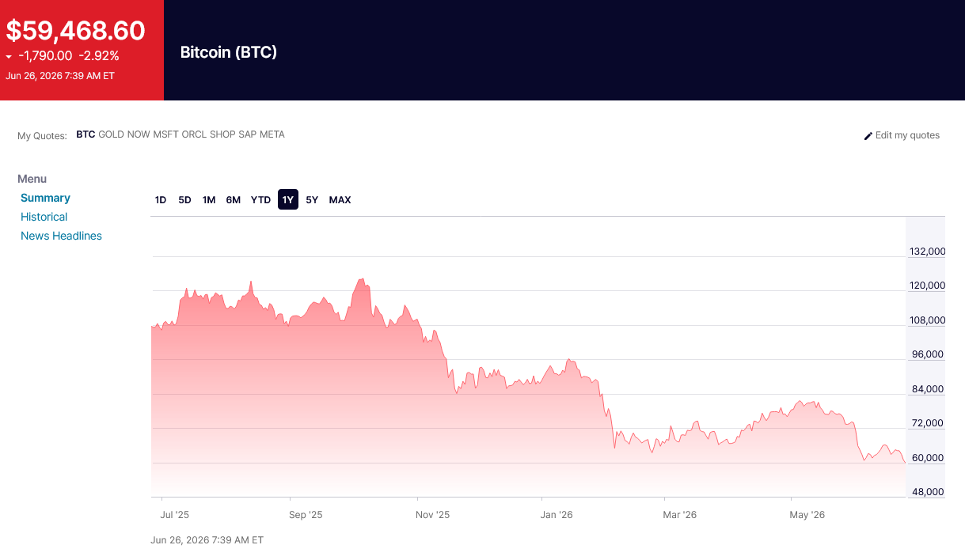Click the Bitcoin (BTC) title

coord(229,53)
